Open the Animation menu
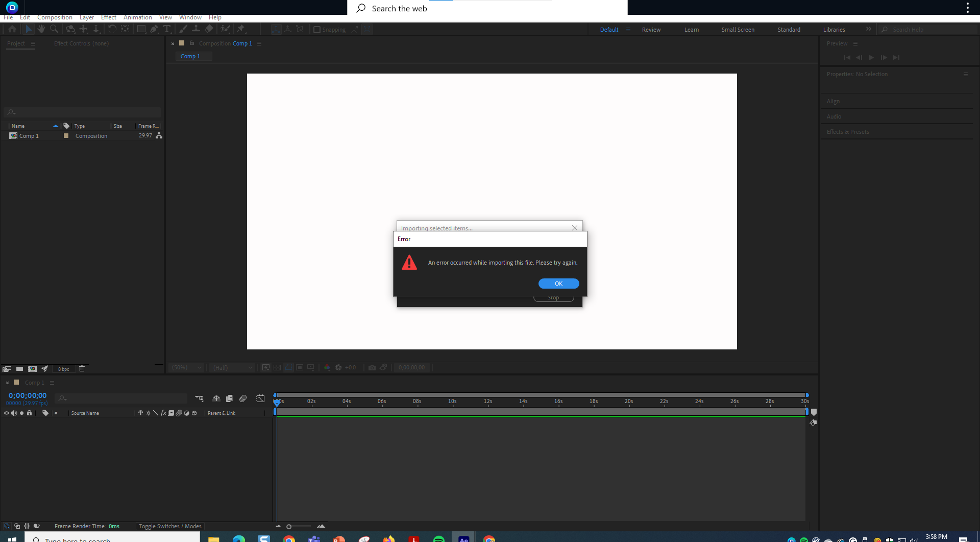 pos(138,17)
